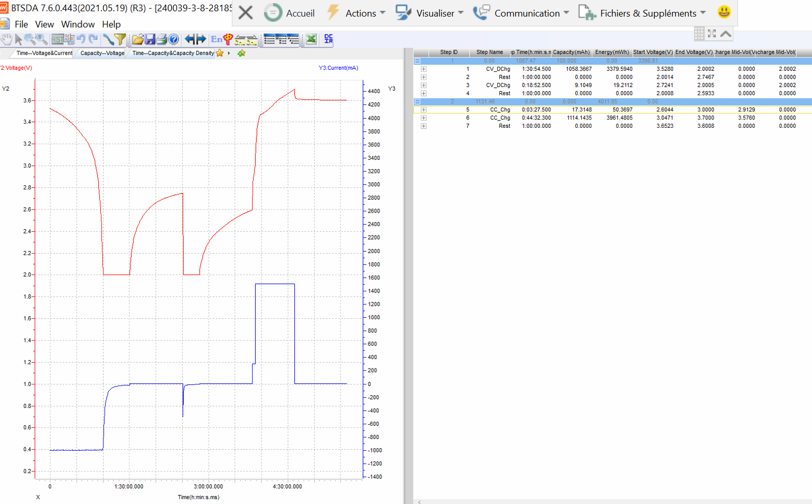Screen dimensions: 812x504
Task: Expand step 3 CV_DChg row
Action: tap(423, 85)
